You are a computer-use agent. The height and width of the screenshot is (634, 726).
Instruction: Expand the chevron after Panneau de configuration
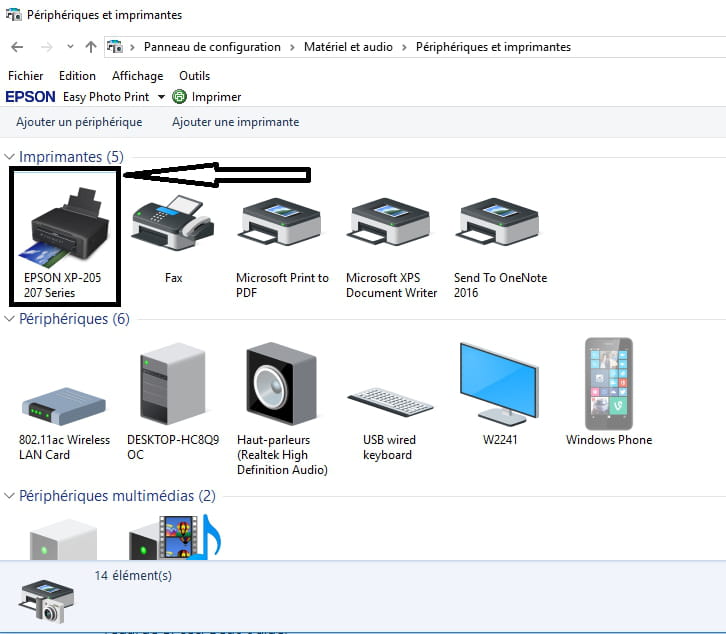click(x=292, y=47)
